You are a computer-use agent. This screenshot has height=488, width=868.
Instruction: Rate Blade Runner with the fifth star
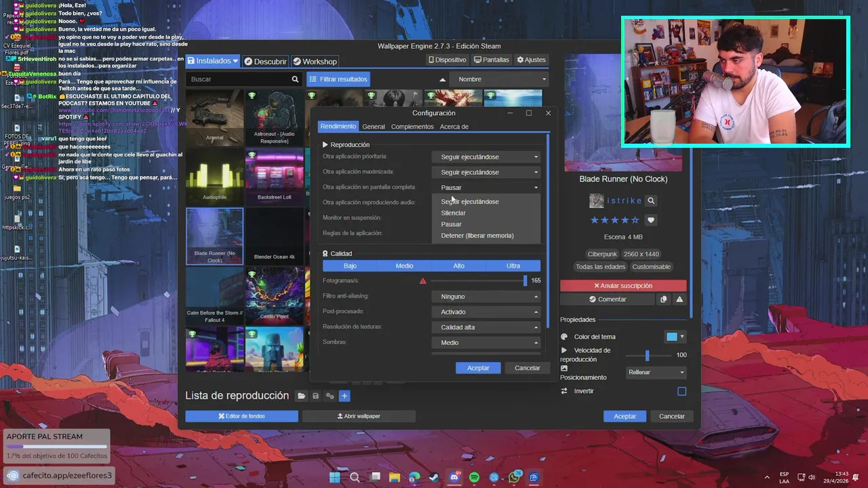point(635,220)
